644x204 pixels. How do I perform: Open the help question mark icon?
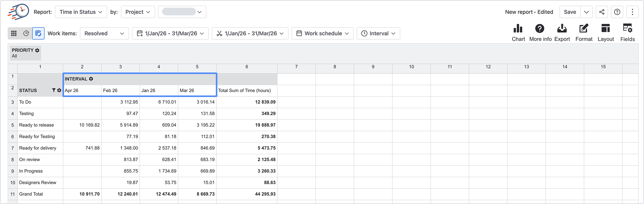(x=617, y=12)
